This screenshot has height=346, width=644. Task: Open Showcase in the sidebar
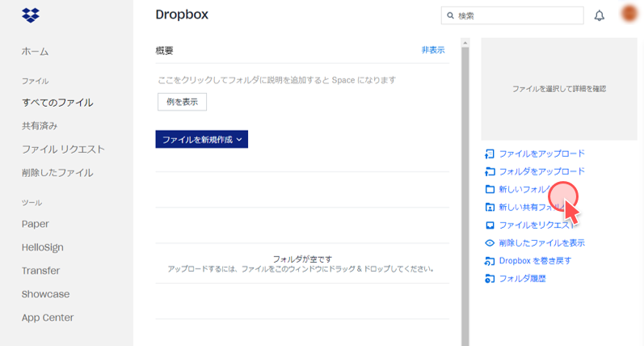pyautogui.click(x=45, y=294)
